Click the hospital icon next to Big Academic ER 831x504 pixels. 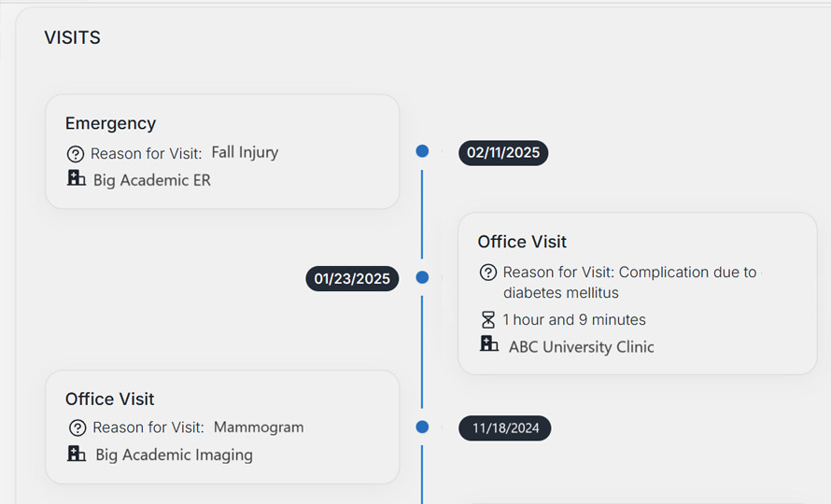coord(77,179)
